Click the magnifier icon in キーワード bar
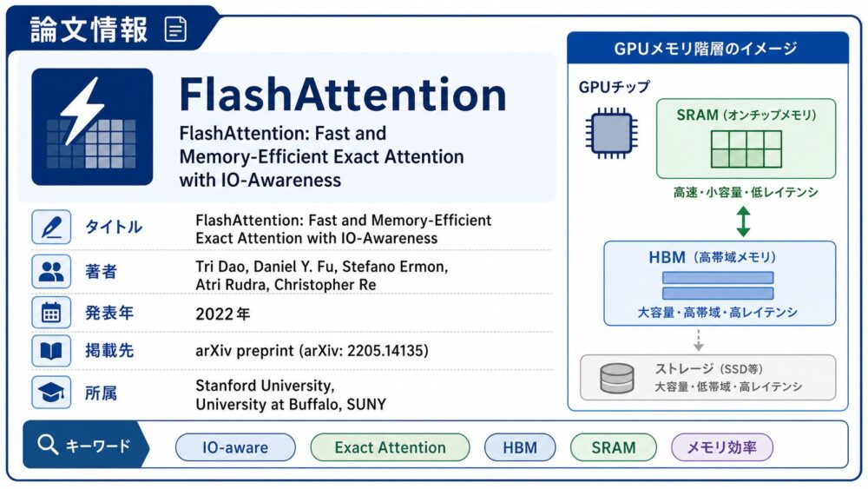868x489 pixels. (x=48, y=444)
